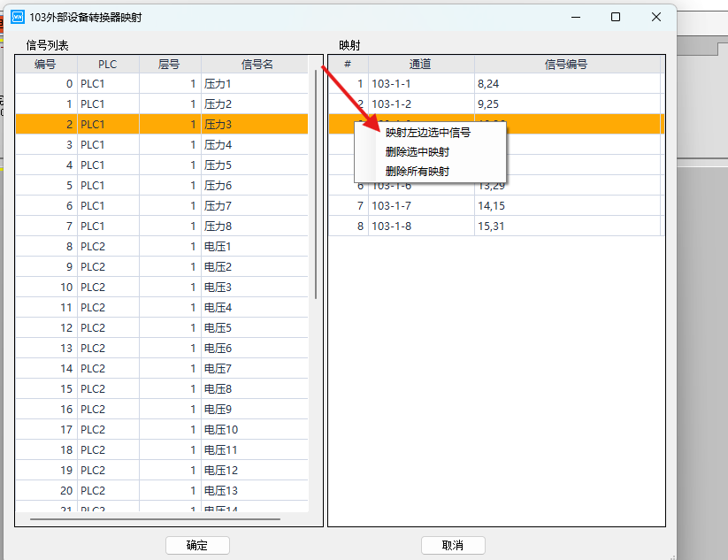Viewport: 728px width, 560px height.
Task: Click the 信号编号 column header
Action: click(566, 64)
